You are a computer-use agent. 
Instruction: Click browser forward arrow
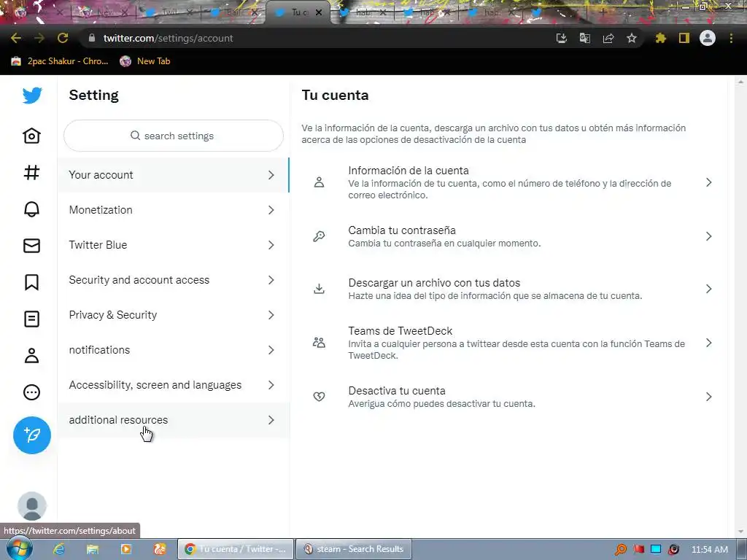tap(39, 38)
